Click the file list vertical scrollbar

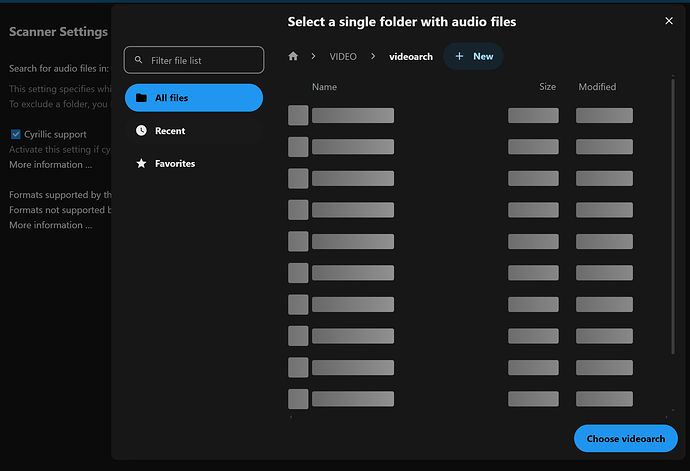tap(672, 230)
